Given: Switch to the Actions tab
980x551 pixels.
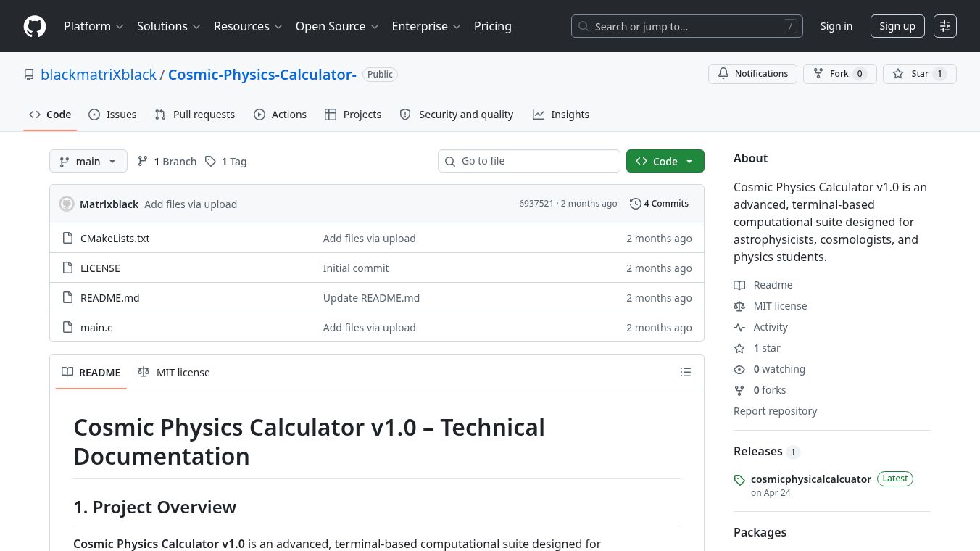Looking at the screenshot, I should [281, 115].
